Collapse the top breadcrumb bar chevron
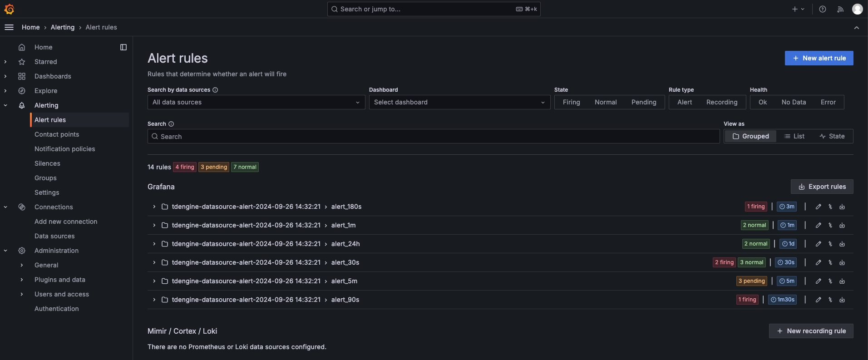868x360 pixels. tap(857, 28)
